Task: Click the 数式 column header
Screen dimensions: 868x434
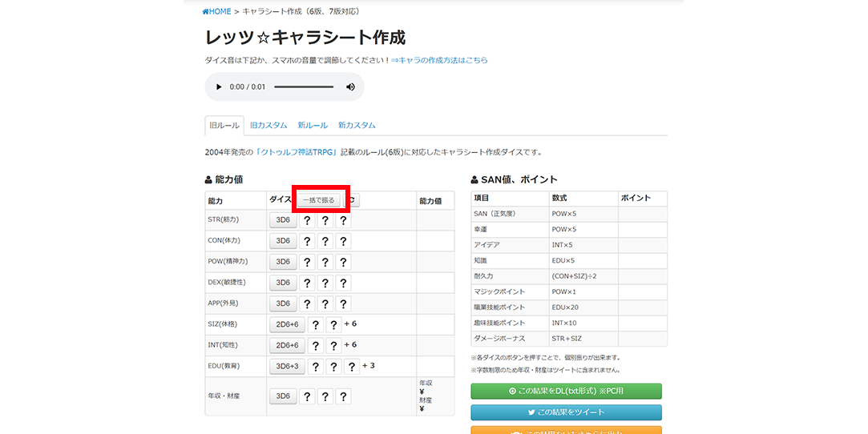Action: point(583,198)
